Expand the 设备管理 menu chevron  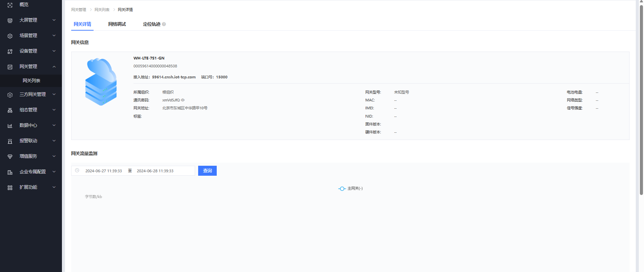(54, 51)
